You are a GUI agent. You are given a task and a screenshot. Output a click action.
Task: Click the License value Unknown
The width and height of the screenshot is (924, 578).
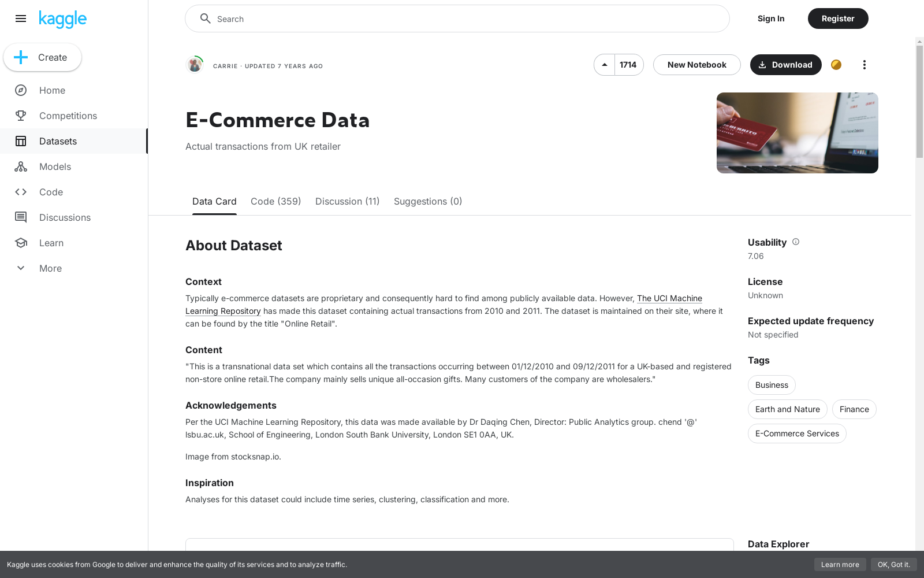[766, 295]
